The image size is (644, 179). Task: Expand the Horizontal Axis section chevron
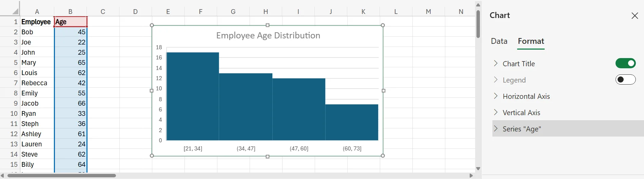[496, 96]
